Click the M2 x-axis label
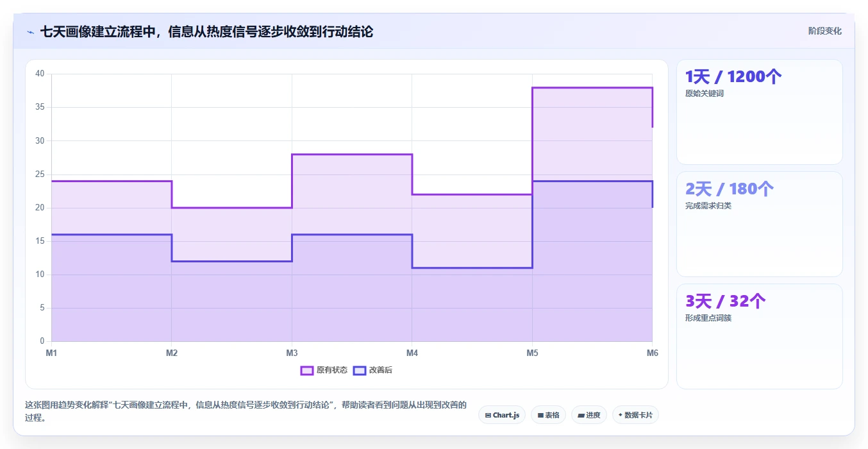Image resolution: width=868 pixels, height=449 pixels. (x=172, y=353)
